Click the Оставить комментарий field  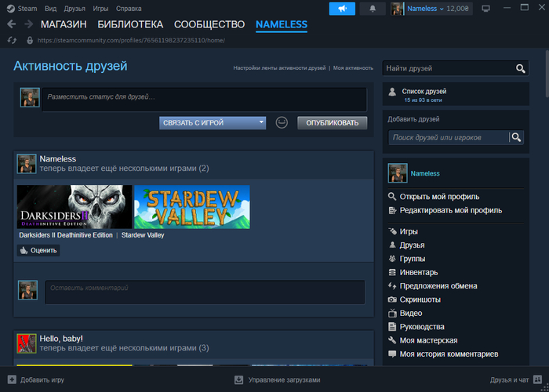tap(205, 292)
